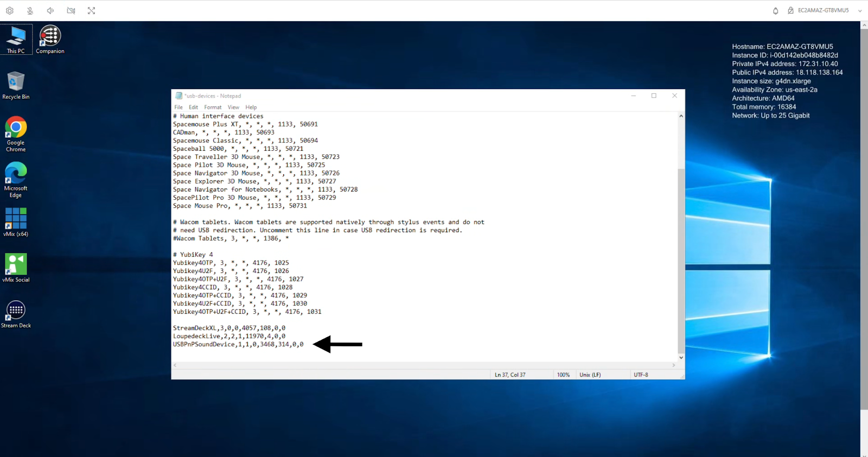Click the 'StreamDeckXL' line
This screenshot has width=868, height=457.
[x=229, y=328]
